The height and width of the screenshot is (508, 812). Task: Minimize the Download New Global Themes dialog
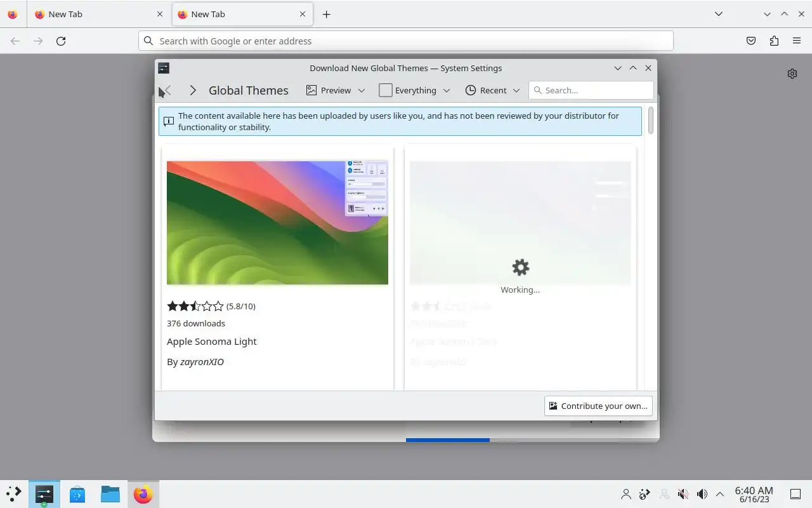(617, 68)
